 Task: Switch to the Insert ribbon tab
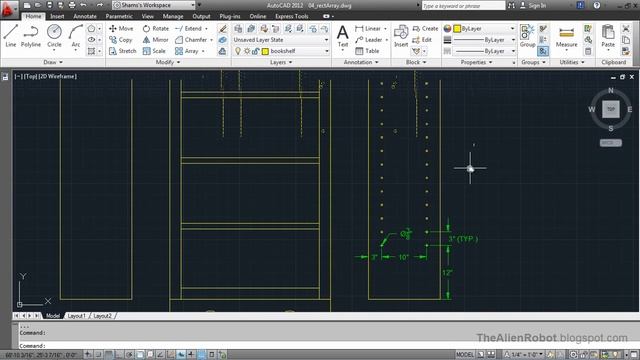coord(57,16)
